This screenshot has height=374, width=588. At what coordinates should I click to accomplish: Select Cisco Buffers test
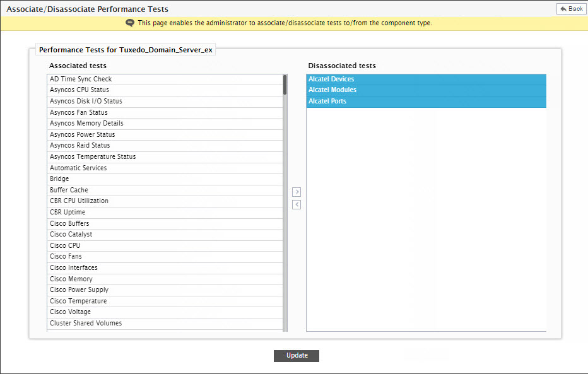(165, 223)
